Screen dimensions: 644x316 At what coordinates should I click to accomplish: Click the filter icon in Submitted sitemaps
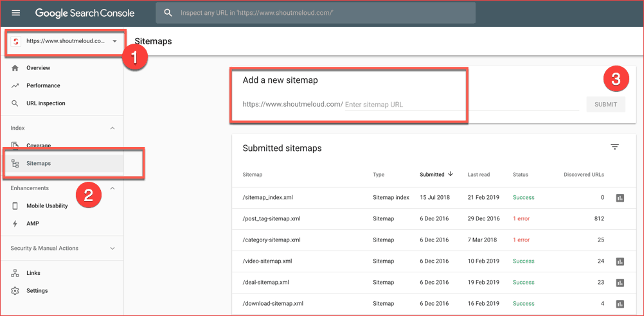click(614, 147)
